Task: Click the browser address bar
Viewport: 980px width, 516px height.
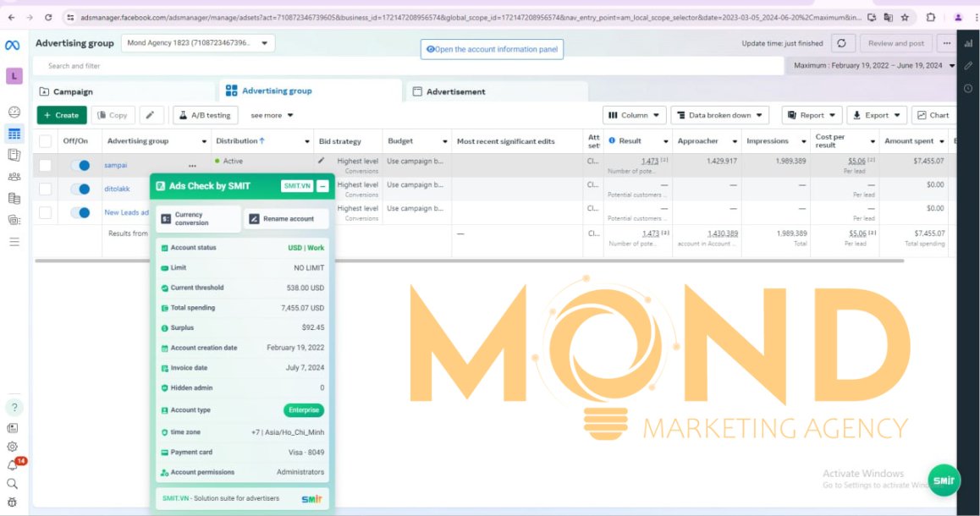Action: (x=471, y=18)
